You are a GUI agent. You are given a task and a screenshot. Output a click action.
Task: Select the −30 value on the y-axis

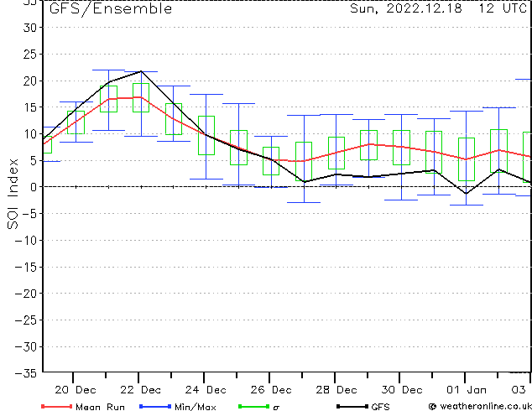click(26, 347)
